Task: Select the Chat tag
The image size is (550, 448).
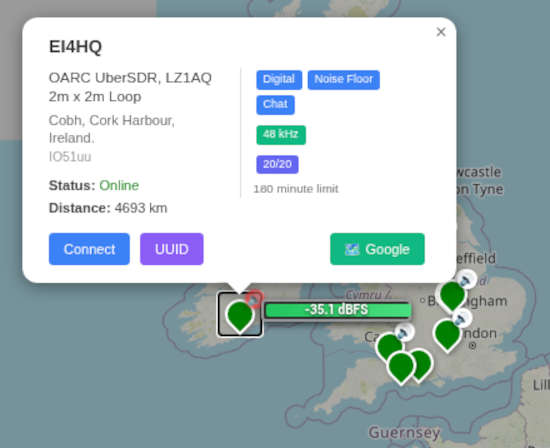Action: click(x=275, y=105)
